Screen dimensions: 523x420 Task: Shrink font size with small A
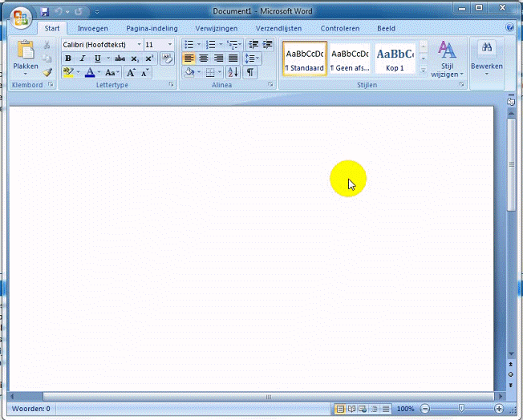click(x=144, y=72)
